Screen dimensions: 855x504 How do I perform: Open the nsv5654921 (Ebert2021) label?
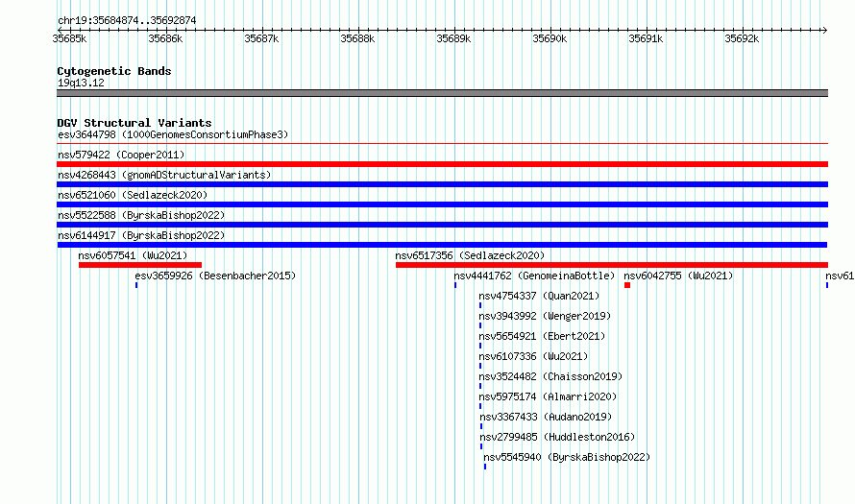point(542,336)
